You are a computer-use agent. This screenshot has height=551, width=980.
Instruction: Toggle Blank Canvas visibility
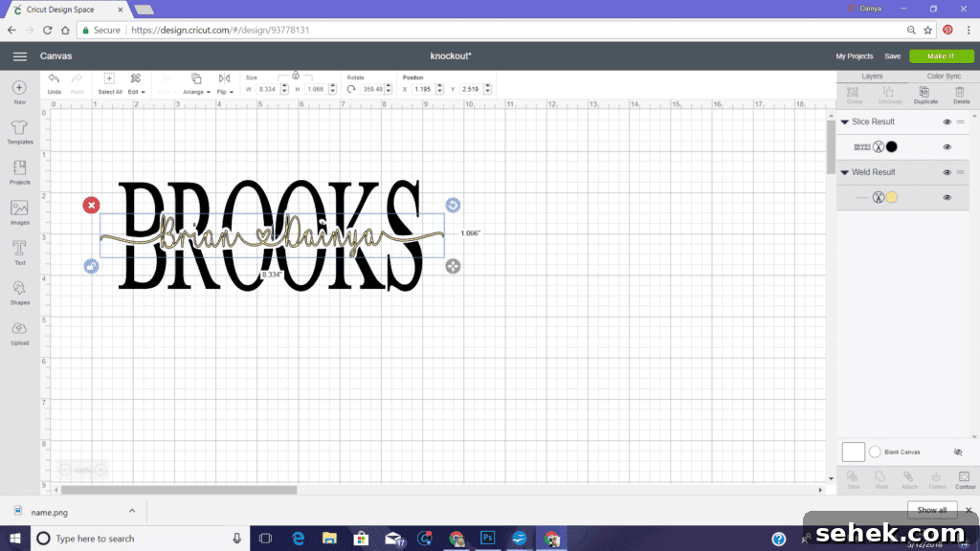957,452
